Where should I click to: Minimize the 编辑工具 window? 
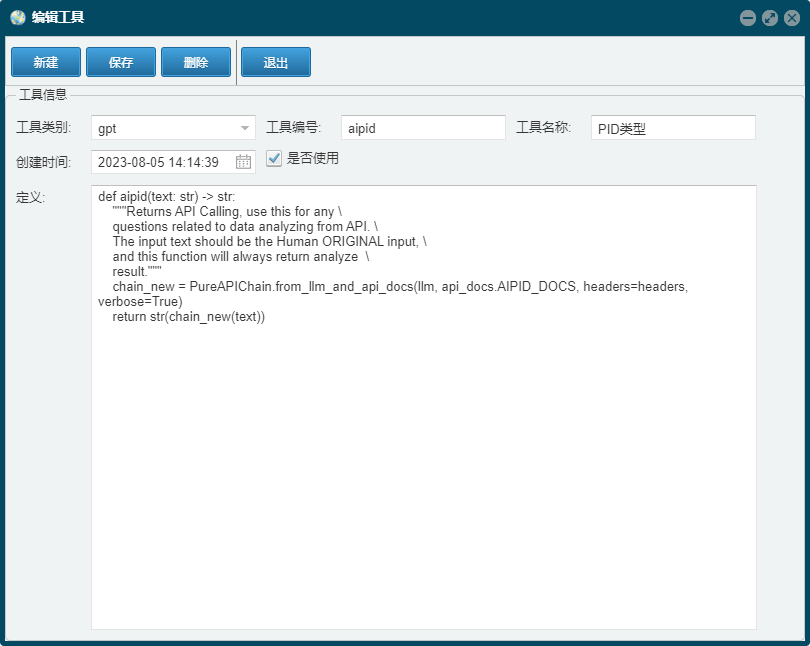pos(747,18)
